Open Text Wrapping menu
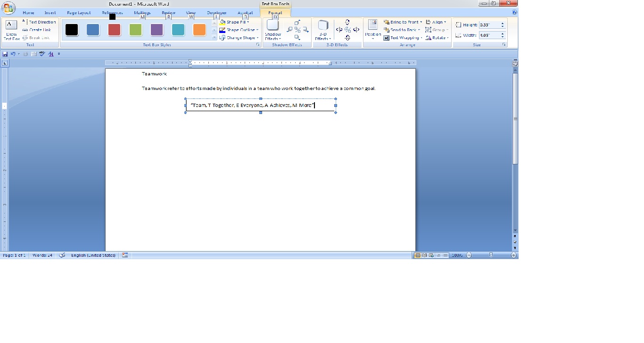Viewport: 644px width, 343px height. coord(403,38)
